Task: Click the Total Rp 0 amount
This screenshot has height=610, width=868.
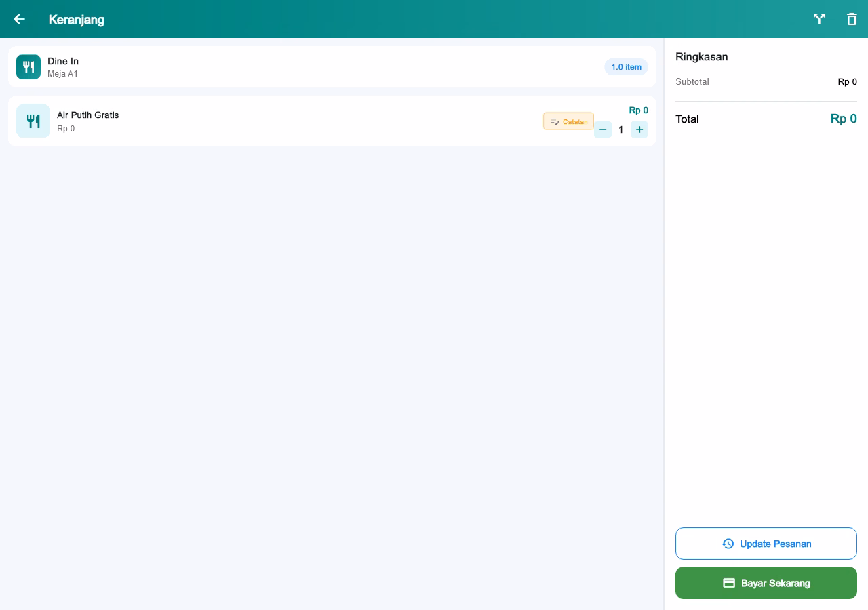Action: (844, 119)
